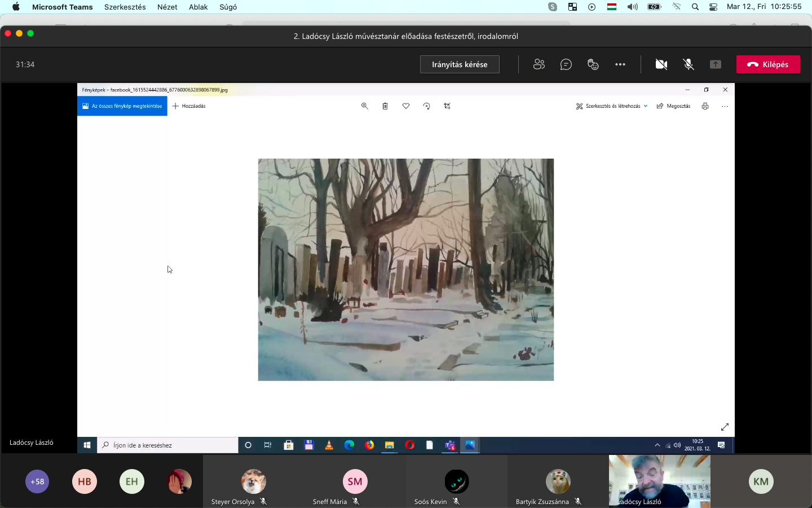Select Bartyik Zsuzsánna participant tile
This screenshot has width=812, height=508.
[x=558, y=481]
